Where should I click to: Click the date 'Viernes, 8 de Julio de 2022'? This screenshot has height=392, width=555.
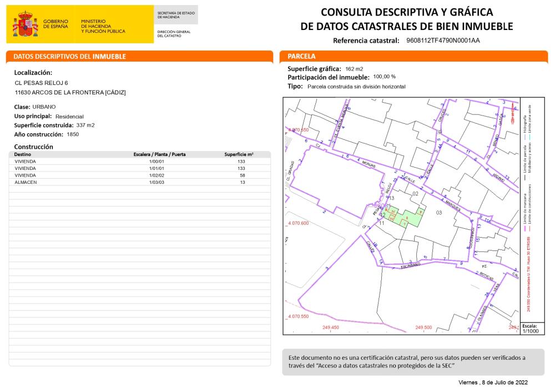click(493, 383)
